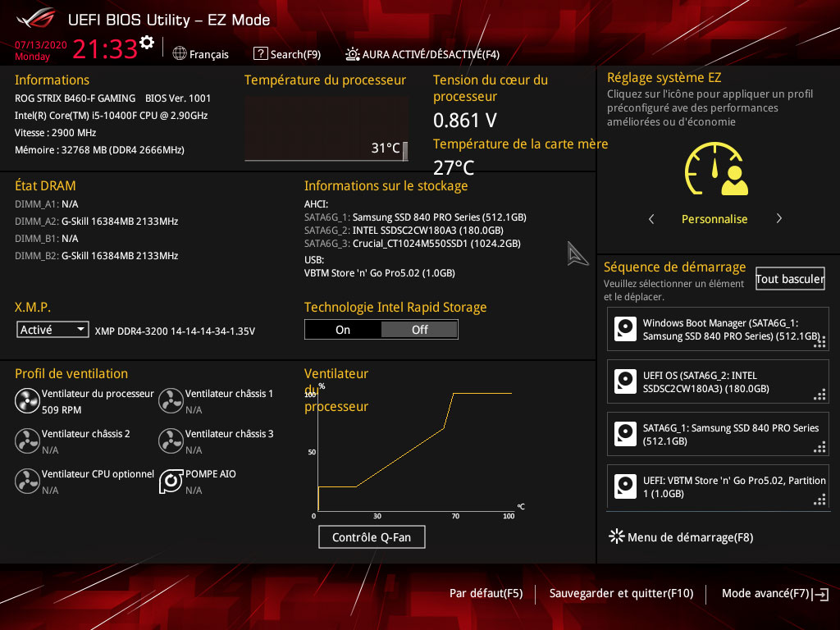Turn Intel Rapid Storage On
This screenshot has height=630, width=840.
coord(343,330)
